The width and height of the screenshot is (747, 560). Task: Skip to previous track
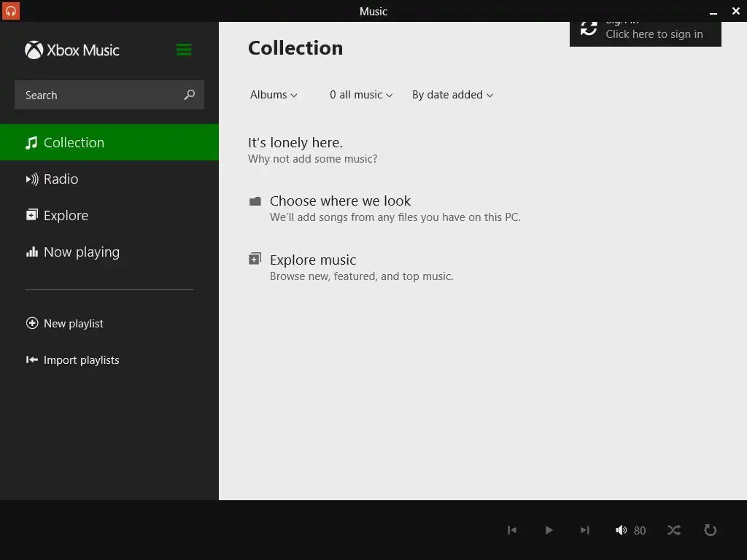click(x=512, y=530)
